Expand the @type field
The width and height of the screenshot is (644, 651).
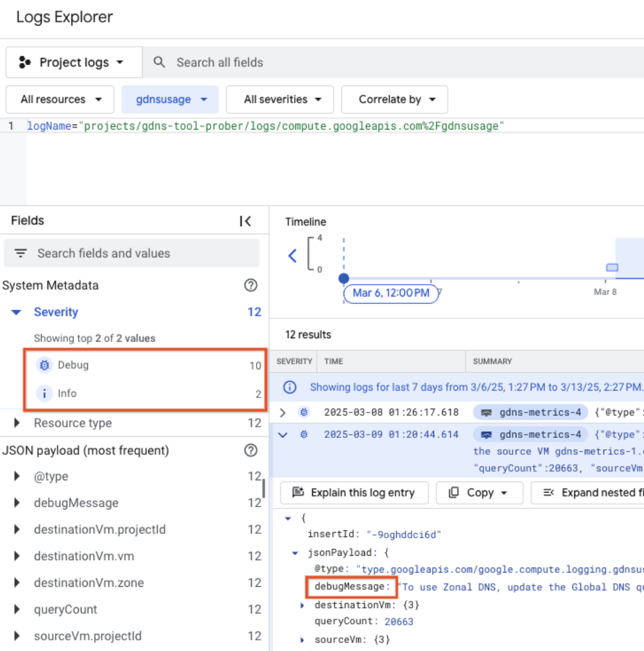(17, 476)
